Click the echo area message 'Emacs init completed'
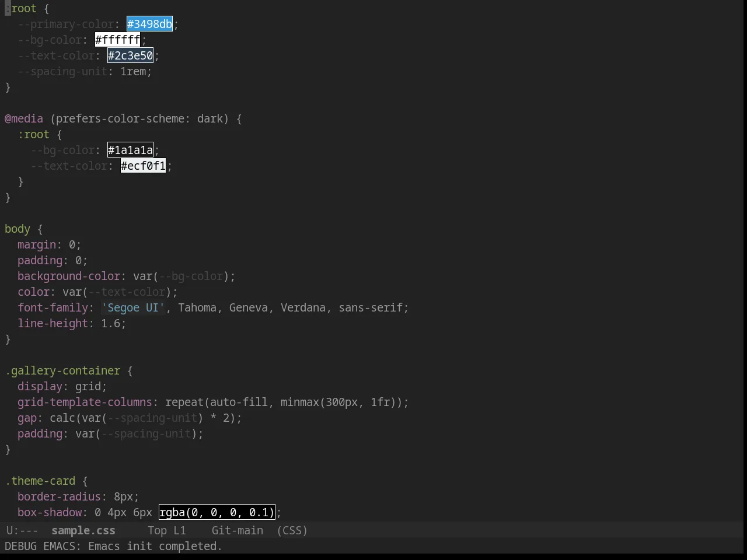Image resolution: width=747 pixels, height=560 pixels. (155, 546)
